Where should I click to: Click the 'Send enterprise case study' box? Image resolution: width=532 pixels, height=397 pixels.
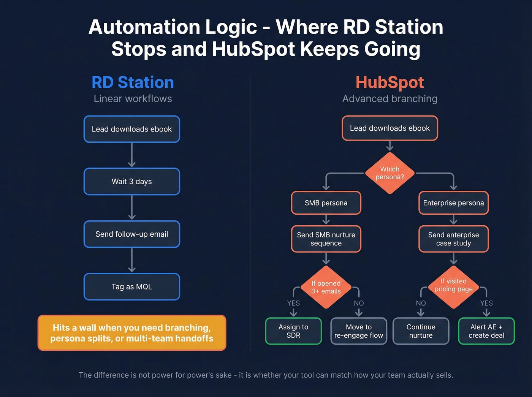pos(453,239)
